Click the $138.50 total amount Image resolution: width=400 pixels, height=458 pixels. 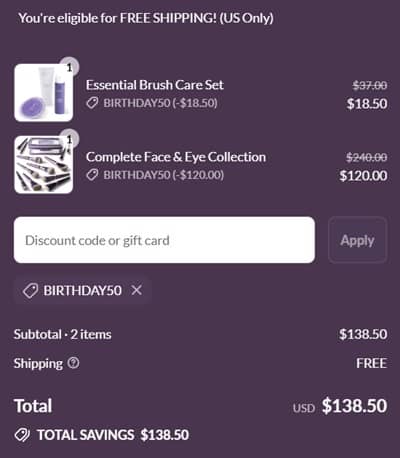click(x=354, y=406)
